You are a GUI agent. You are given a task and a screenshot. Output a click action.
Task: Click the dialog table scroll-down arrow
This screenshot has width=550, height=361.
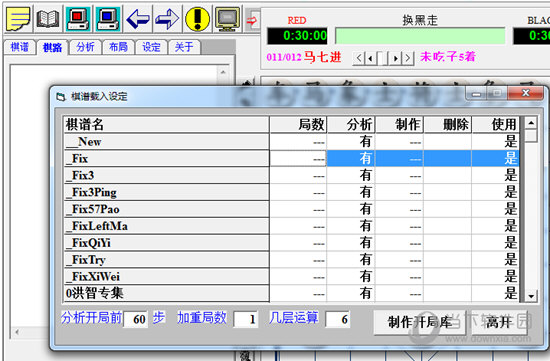click(531, 296)
